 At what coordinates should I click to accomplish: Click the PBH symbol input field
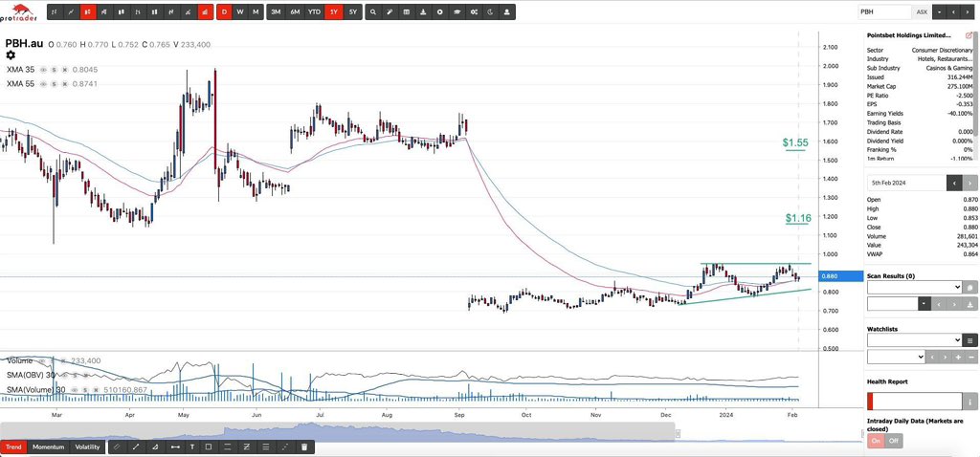pyautogui.click(x=885, y=11)
